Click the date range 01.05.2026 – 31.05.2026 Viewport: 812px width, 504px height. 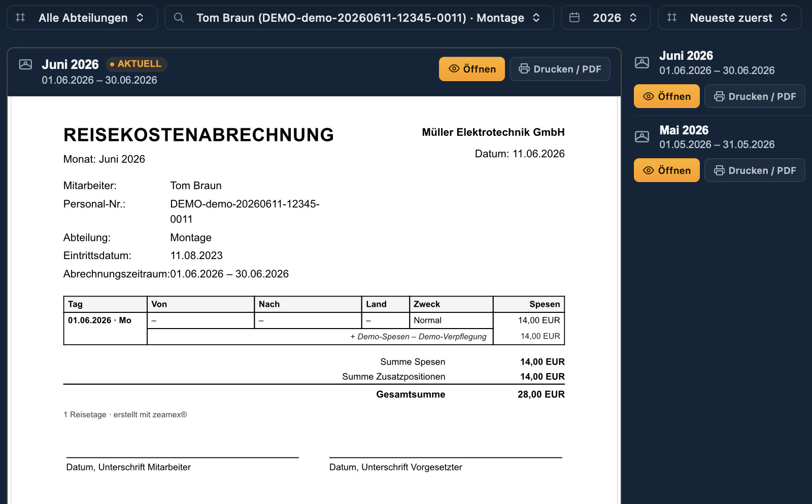(x=717, y=145)
